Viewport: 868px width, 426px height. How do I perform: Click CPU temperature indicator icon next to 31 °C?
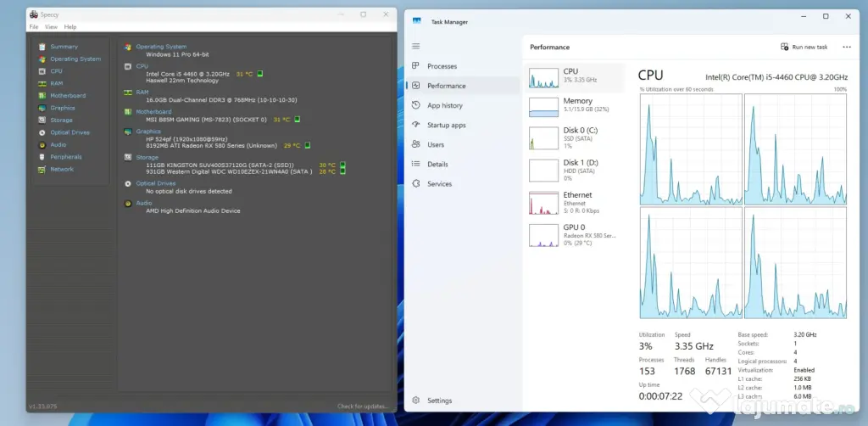pos(260,74)
